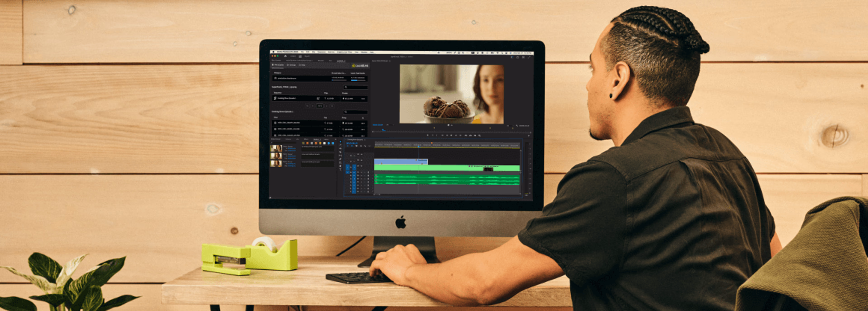Select the Razor tool
Viewport: 868px width, 311px height.
(340, 152)
